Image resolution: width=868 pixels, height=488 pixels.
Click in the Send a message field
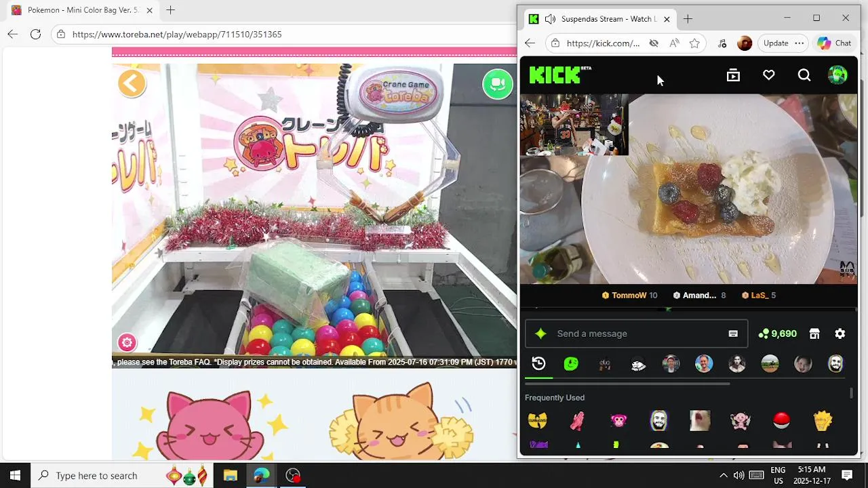(637, 333)
